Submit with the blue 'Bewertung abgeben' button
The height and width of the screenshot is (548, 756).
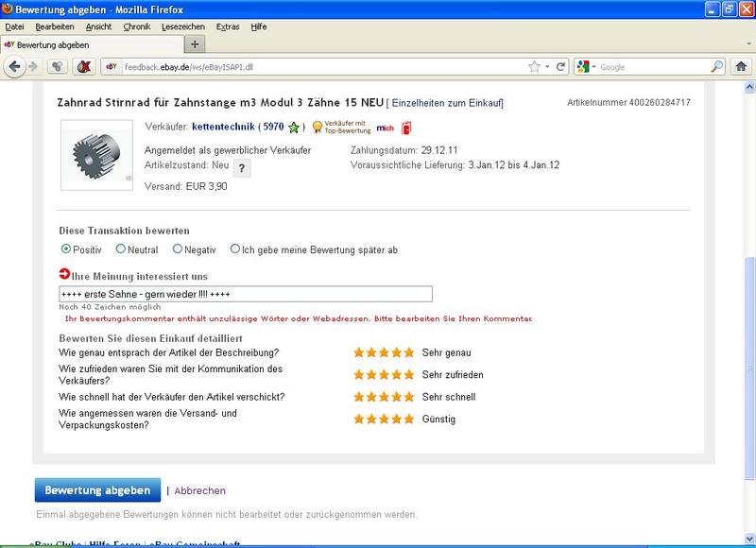97,490
